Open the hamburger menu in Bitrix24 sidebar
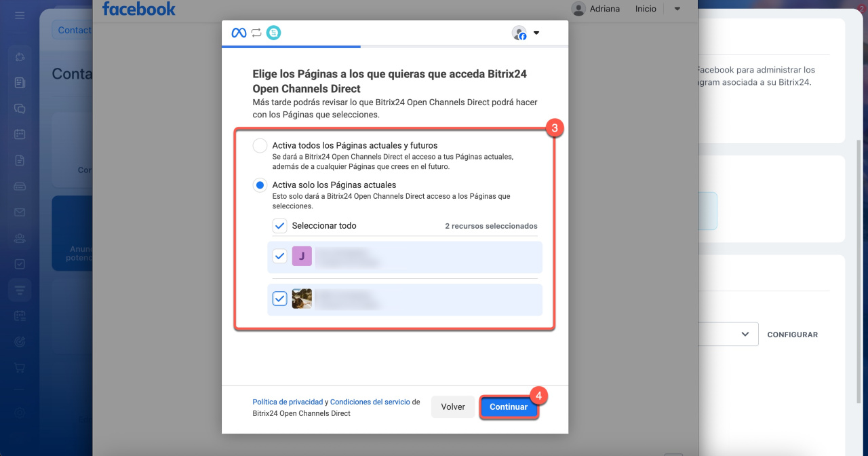 pyautogui.click(x=20, y=15)
